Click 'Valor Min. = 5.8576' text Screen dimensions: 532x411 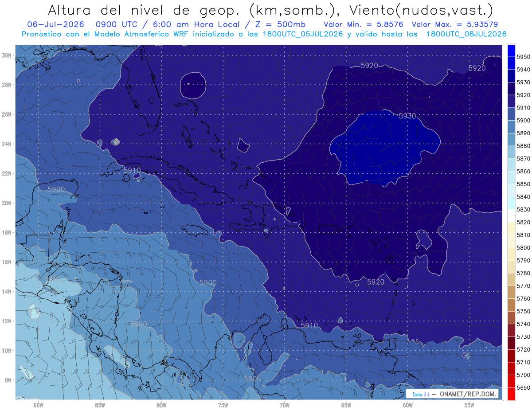point(364,24)
